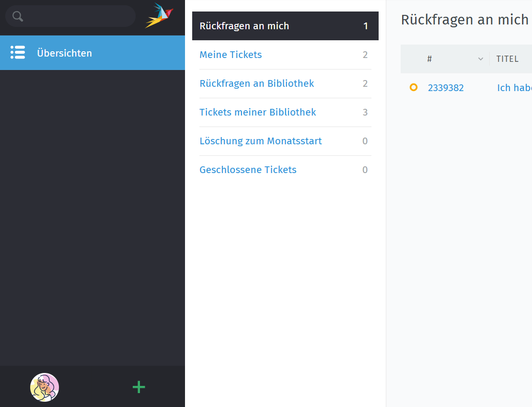Select the Rückfragen an mich overview
The height and width of the screenshot is (407, 532).
click(x=244, y=26)
